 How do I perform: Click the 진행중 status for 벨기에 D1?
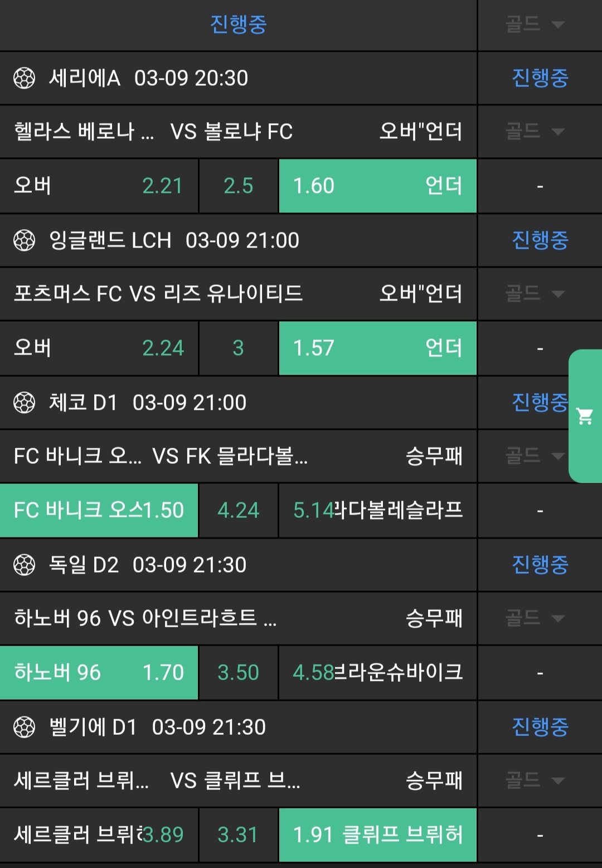[x=540, y=727]
